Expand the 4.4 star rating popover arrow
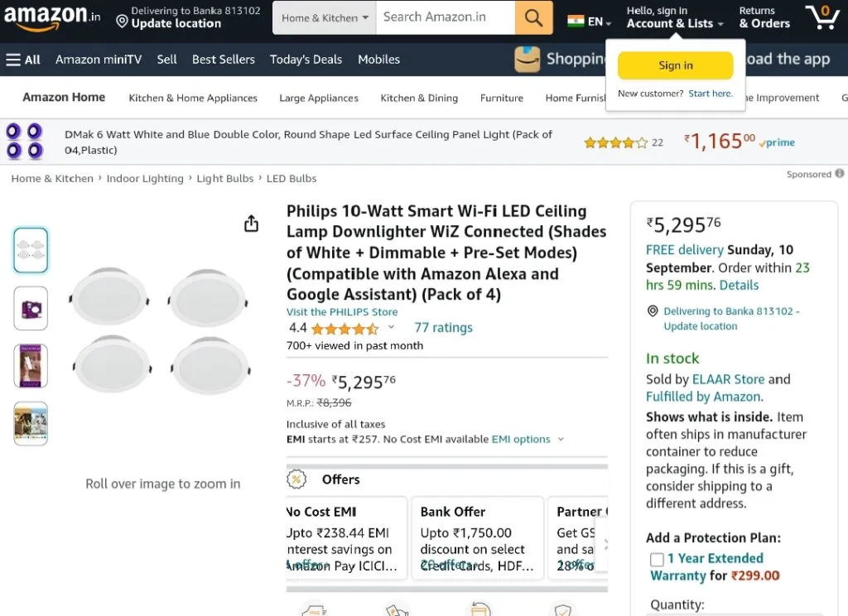The image size is (848, 616). click(x=391, y=327)
